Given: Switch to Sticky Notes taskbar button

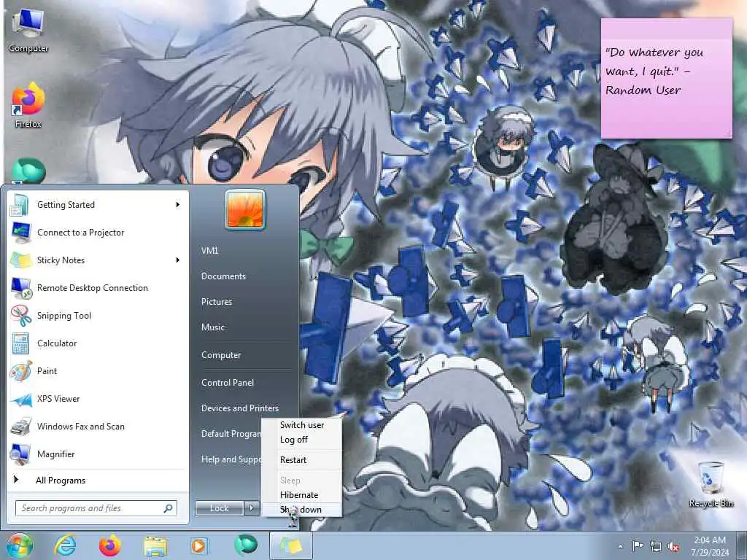Looking at the screenshot, I should tap(291, 545).
